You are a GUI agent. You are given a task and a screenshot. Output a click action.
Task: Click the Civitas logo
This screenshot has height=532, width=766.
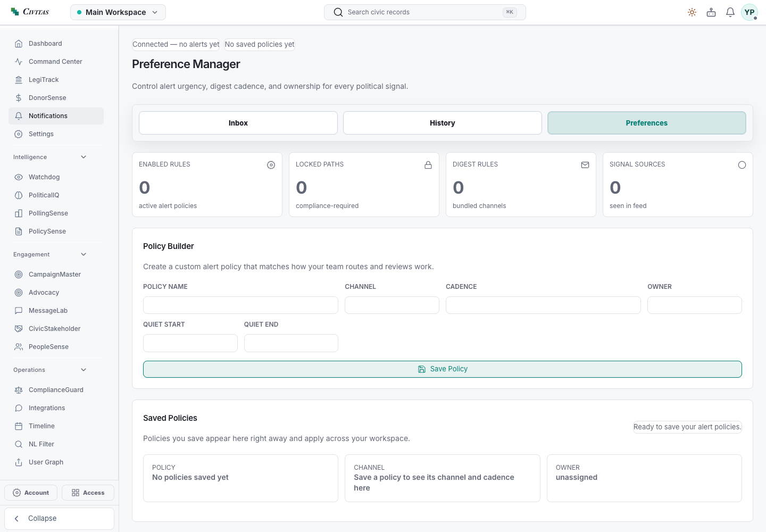[x=30, y=12]
